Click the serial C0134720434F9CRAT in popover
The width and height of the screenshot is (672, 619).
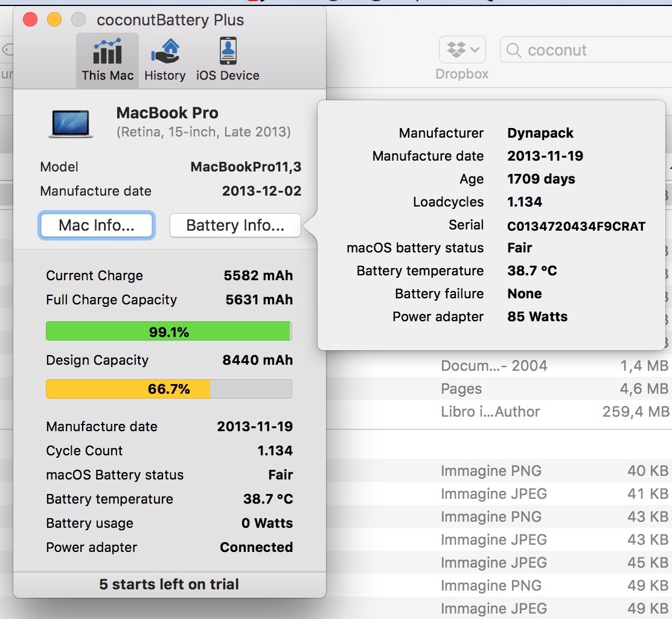pyautogui.click(x=576, y=226)
